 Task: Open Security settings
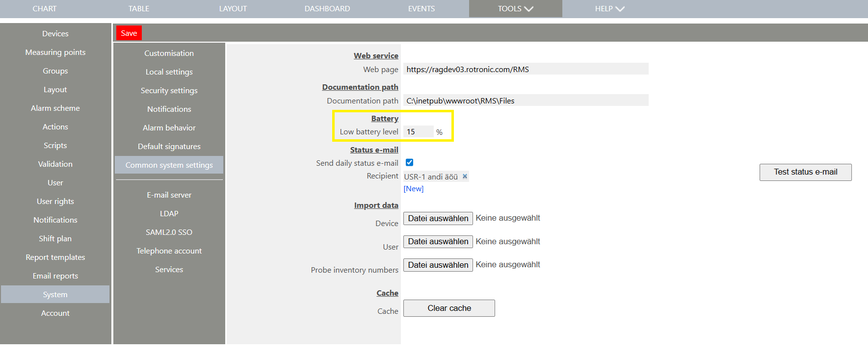(x=169, y=90)
